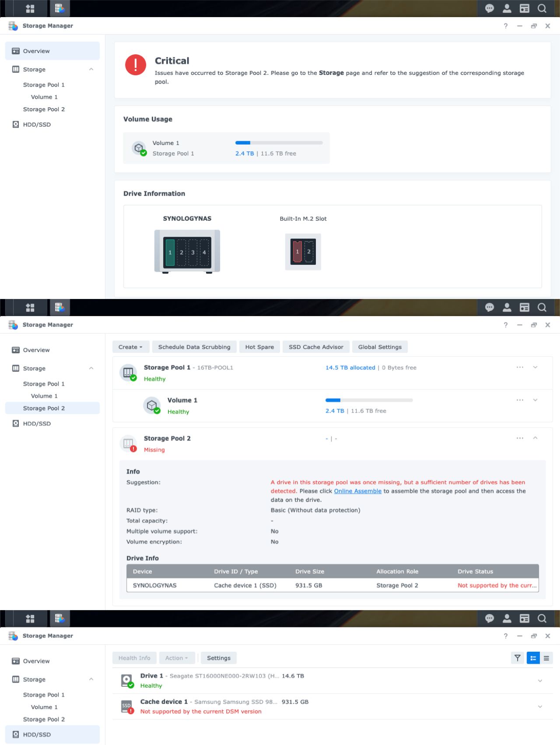Viewport: 560px width, 745px height.
Task: Collapse Storage tree in Overview window sidebar
Action: (x=91, y=69)
